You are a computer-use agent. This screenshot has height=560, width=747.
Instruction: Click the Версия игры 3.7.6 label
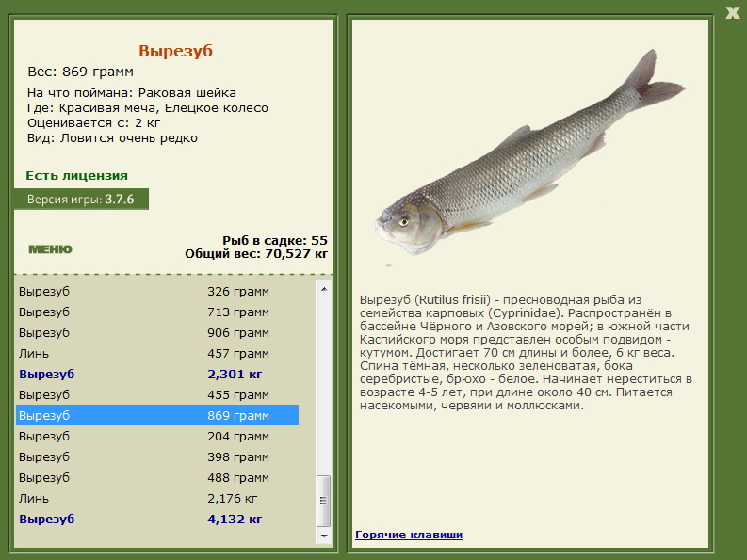pyautogui.click(x=81, y=199)
